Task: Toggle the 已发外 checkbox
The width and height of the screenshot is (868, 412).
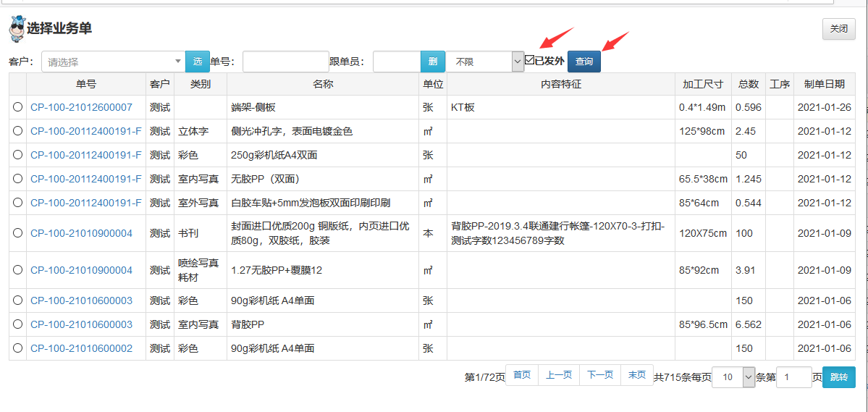Action: point(530,60)
